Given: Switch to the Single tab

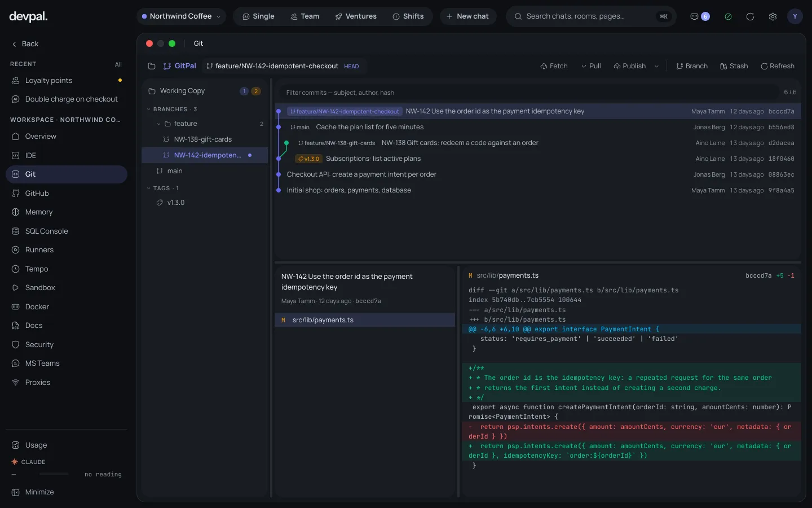Looking at the screenshot, I should [x=258, y=16].
